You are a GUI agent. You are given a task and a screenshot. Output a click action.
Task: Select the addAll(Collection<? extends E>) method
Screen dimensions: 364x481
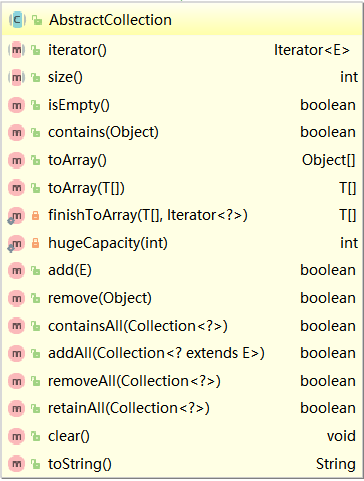tap(182, 353)
